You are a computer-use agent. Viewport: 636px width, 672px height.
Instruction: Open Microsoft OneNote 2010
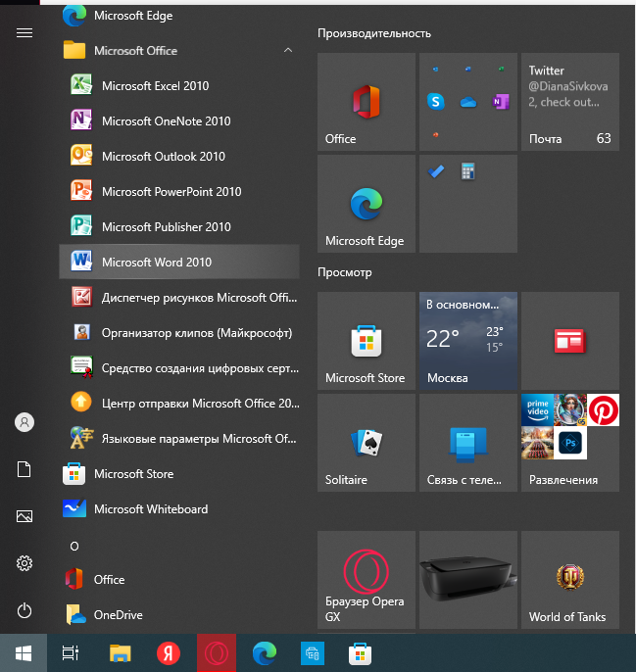click(x=179, y=120)
